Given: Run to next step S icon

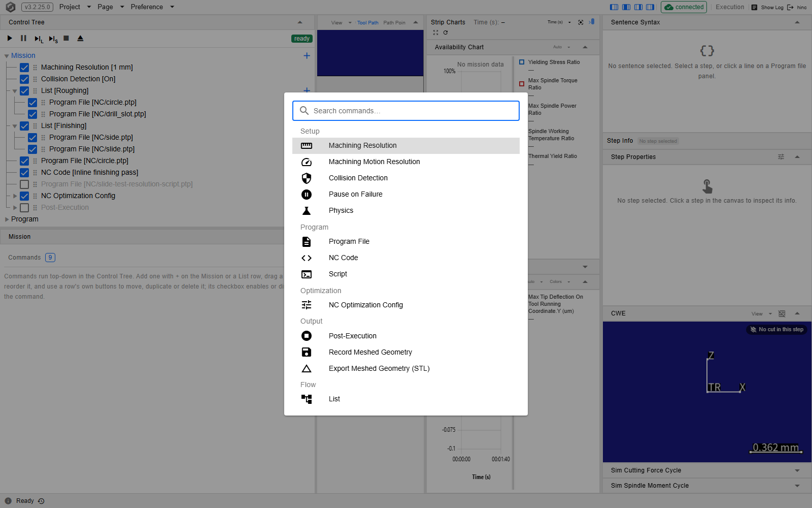Looking at the screenshot, I should tap(53, 39).
